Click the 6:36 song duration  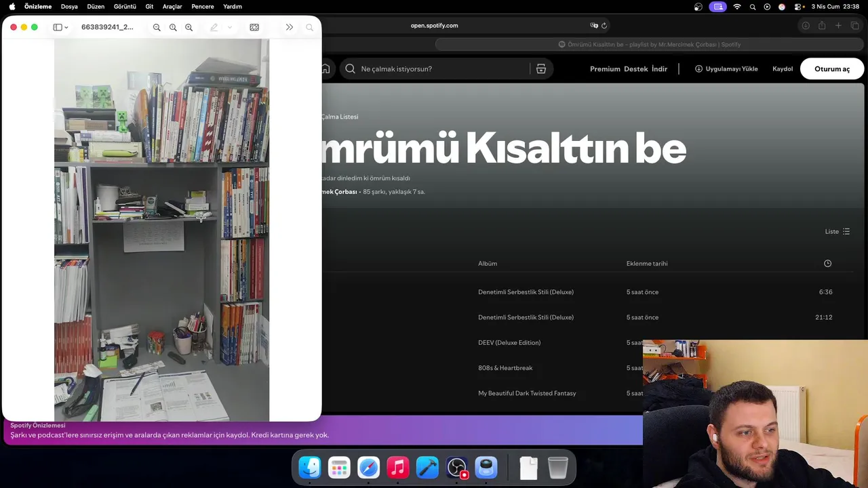pos(825,292)
